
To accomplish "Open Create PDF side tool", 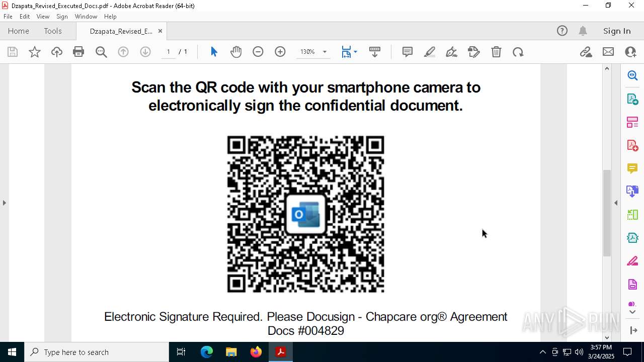I will pyautogui.click(x=632, y=145).
